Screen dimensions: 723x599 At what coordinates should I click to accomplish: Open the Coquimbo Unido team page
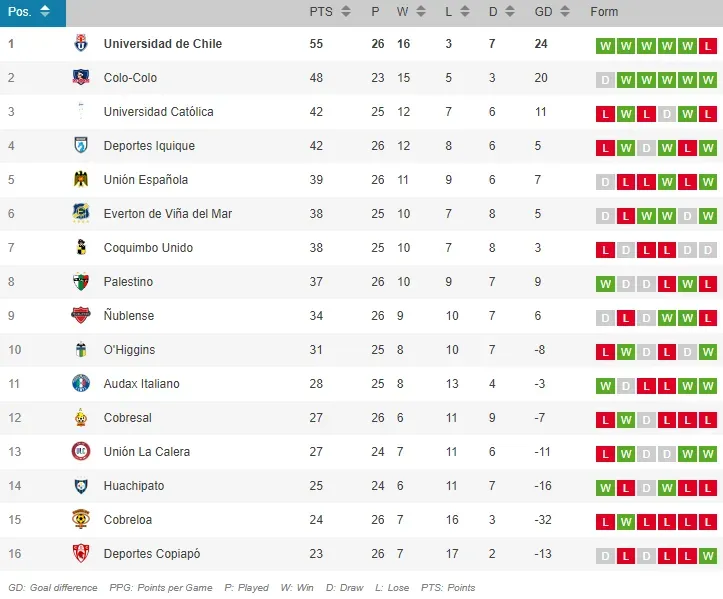coord(148,248)
